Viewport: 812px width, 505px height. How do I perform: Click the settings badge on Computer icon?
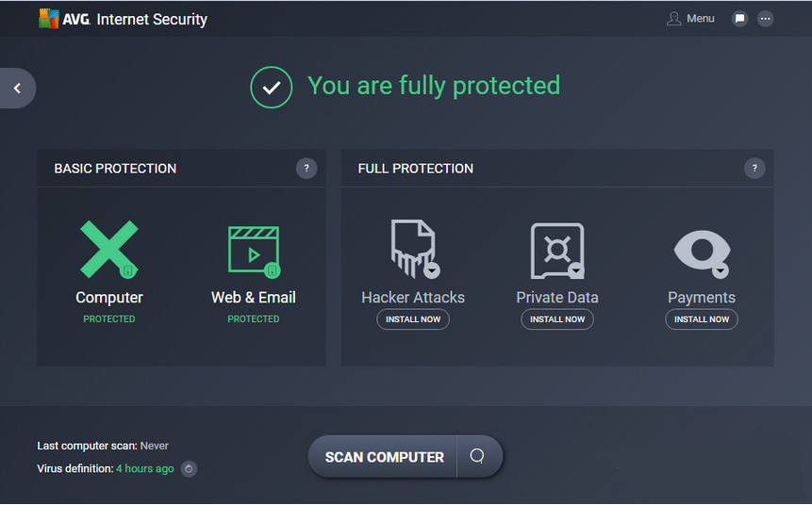click(x=128, y=270)
